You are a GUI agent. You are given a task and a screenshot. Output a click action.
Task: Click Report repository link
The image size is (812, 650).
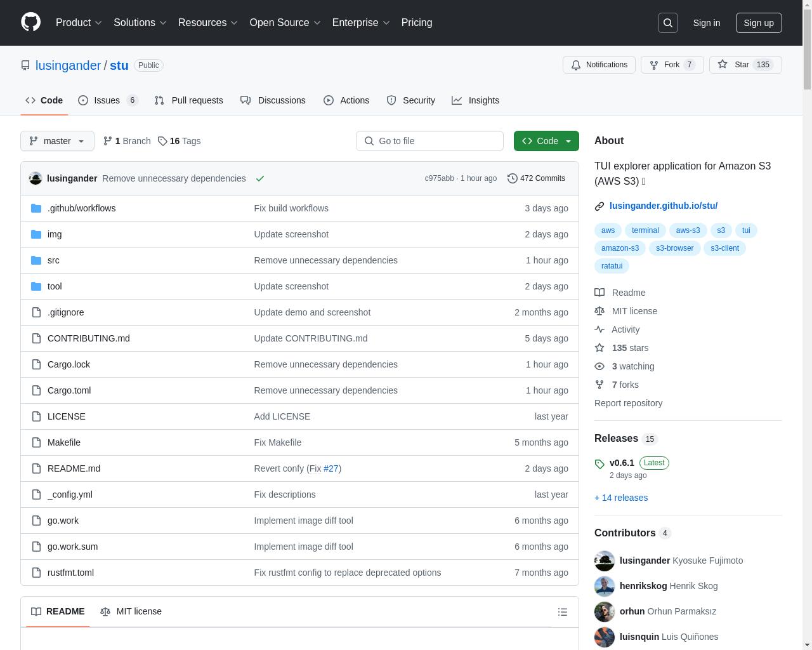628,403
